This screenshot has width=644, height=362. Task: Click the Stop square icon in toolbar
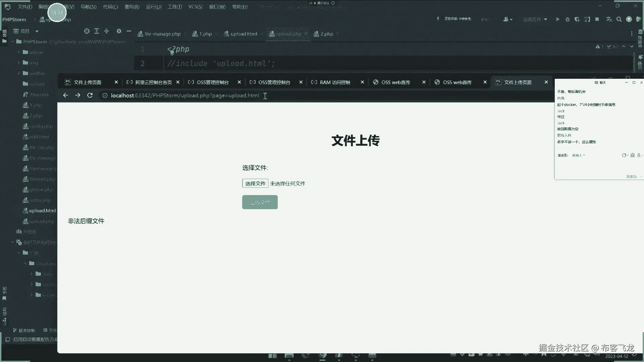pos(597,19)
